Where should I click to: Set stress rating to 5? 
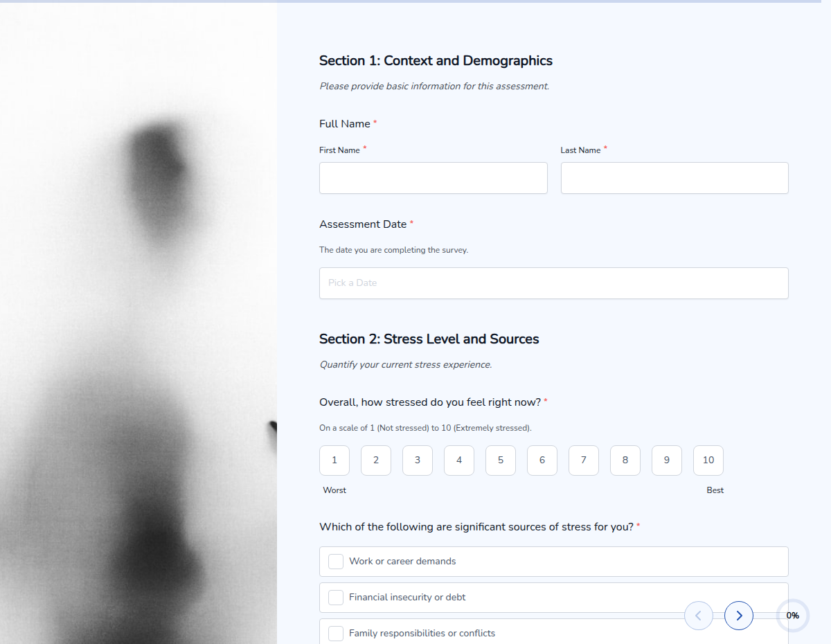pyautogui.click(x=501, y=460)
